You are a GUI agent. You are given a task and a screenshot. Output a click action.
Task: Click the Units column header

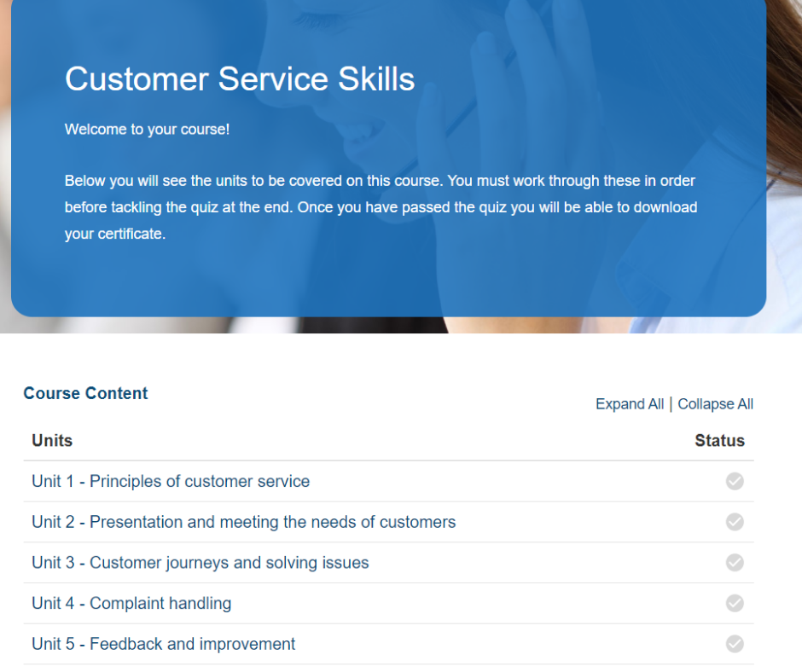[x=52, y=440]
